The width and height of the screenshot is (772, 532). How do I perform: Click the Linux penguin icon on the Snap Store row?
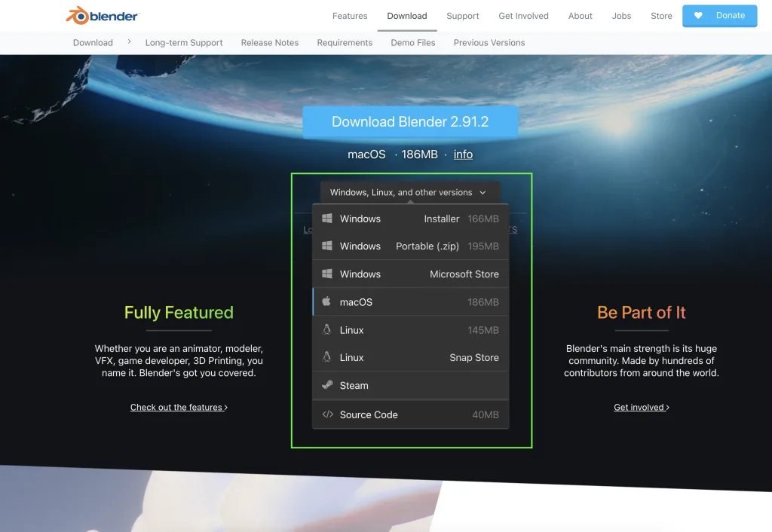[326, 357]
